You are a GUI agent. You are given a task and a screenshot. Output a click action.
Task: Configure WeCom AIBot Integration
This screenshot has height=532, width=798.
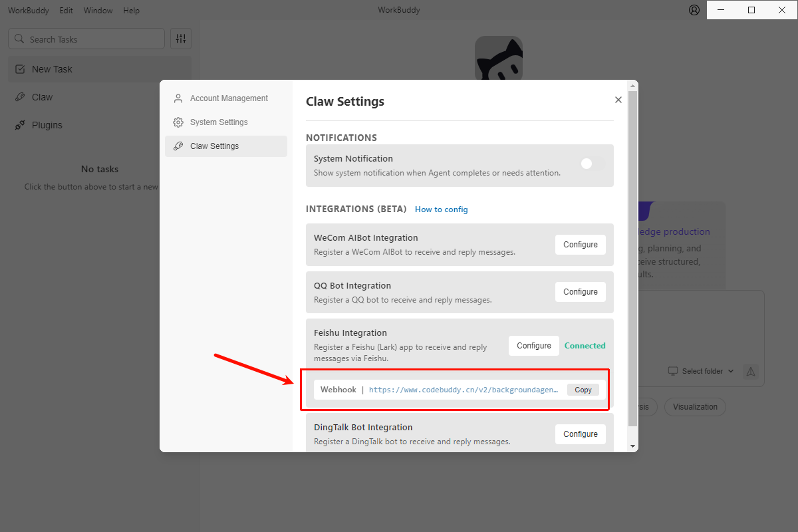point(581,245)
